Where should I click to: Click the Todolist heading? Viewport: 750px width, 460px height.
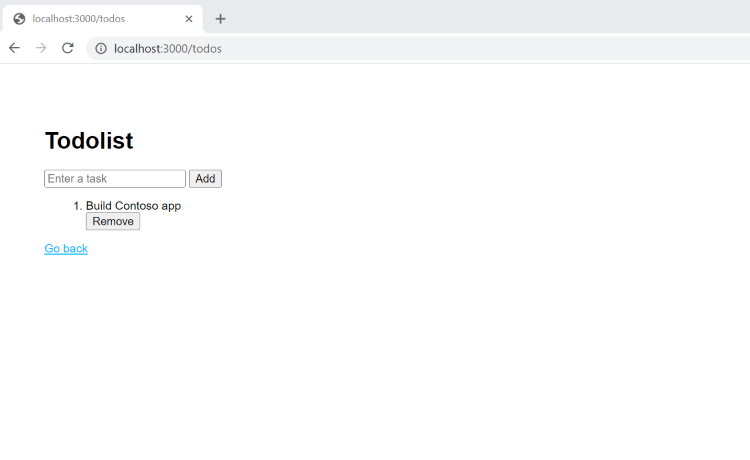pyautogui.click(x=89, y=141)
